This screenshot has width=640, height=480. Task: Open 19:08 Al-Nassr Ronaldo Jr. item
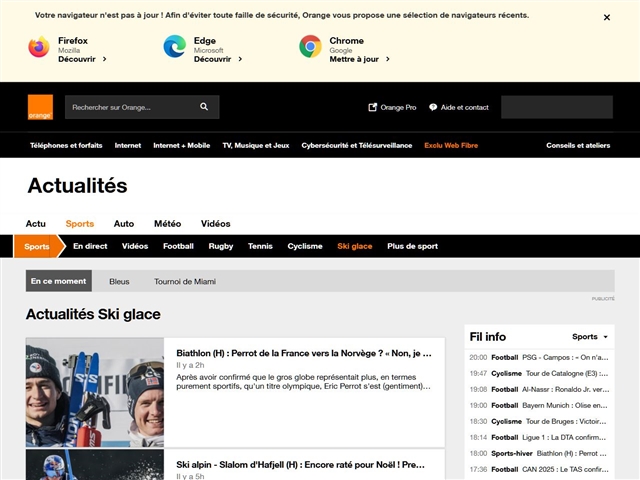[539, 389]
